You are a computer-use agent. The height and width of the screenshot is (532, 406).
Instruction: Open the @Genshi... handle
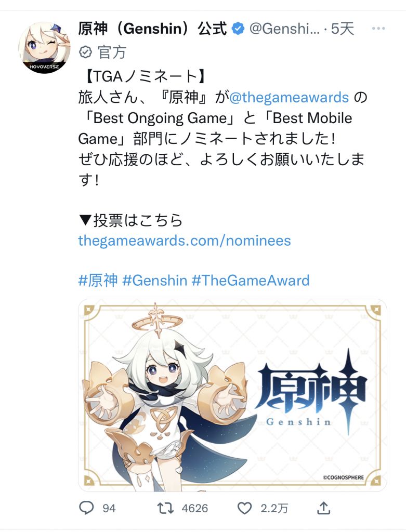(x=284, y=29)
